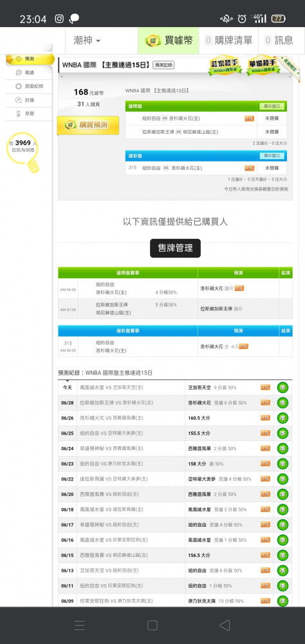Click the orange tag in the 06/28 record row
This screenshot has height=644, width=305.
pyautogui.click(x=265, y=403)
